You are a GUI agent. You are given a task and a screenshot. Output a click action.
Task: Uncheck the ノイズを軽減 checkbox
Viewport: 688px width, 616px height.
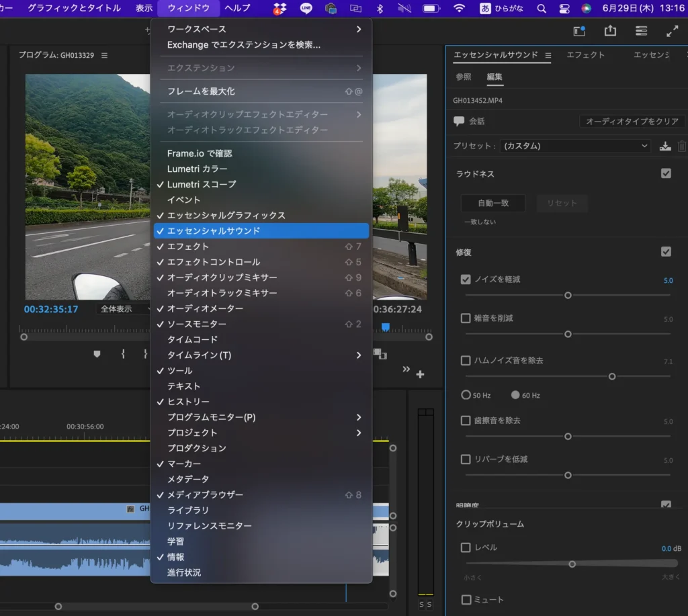pos(466,279)
